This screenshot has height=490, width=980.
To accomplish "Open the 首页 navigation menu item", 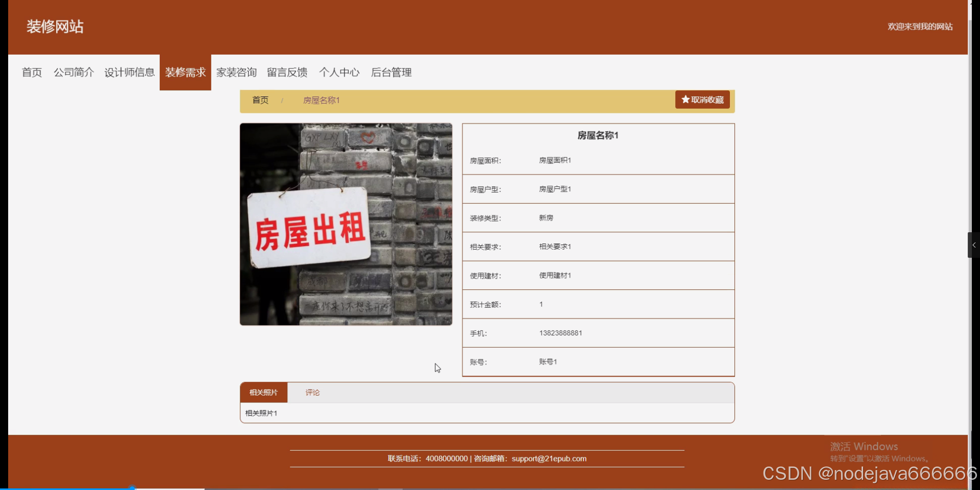I will (x=32, y=72).
